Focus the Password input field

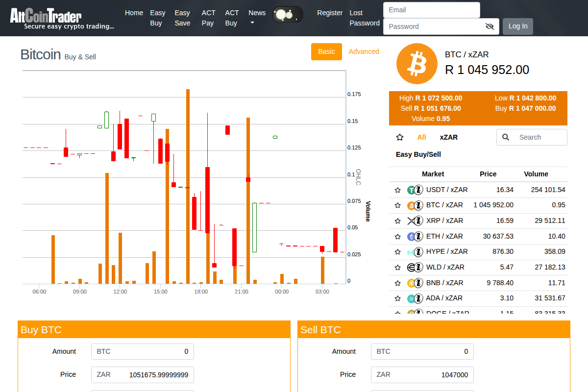click(x=441, y=26)
